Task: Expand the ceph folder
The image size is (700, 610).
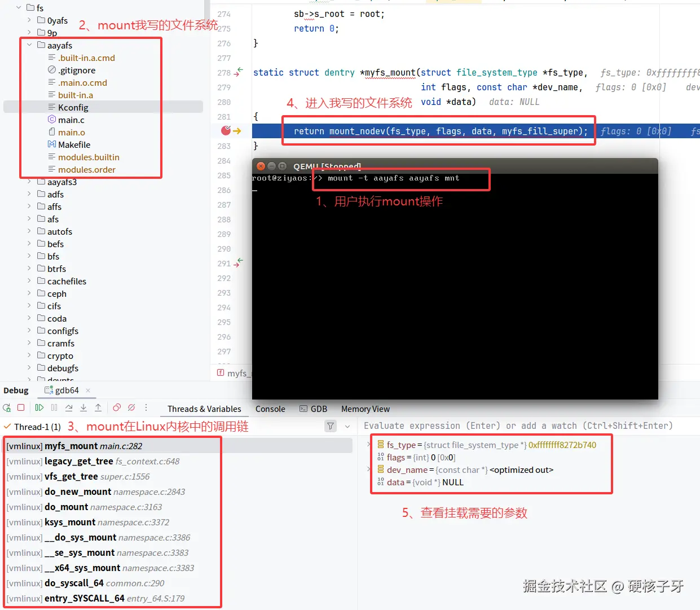Action: pos(29,293)
